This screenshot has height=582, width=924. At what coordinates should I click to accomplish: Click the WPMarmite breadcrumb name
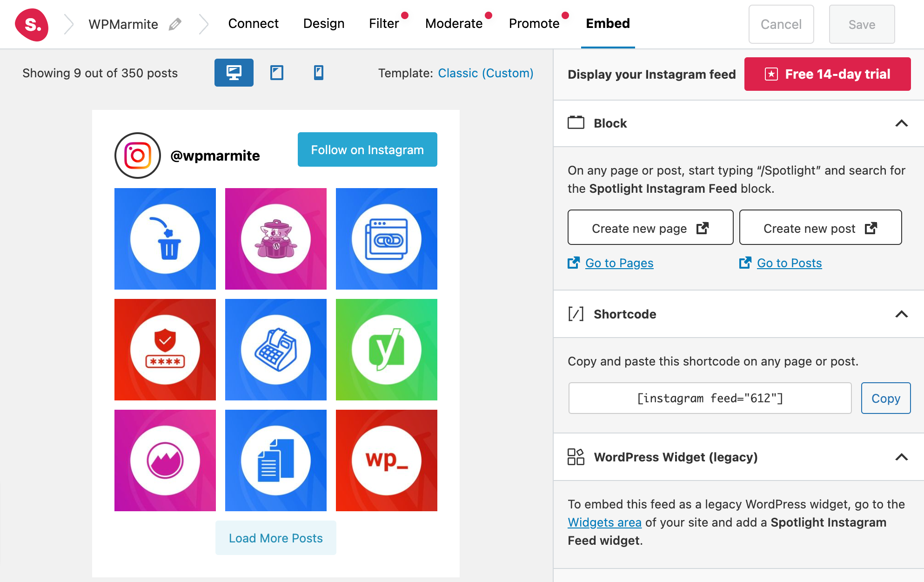[123, 24]
